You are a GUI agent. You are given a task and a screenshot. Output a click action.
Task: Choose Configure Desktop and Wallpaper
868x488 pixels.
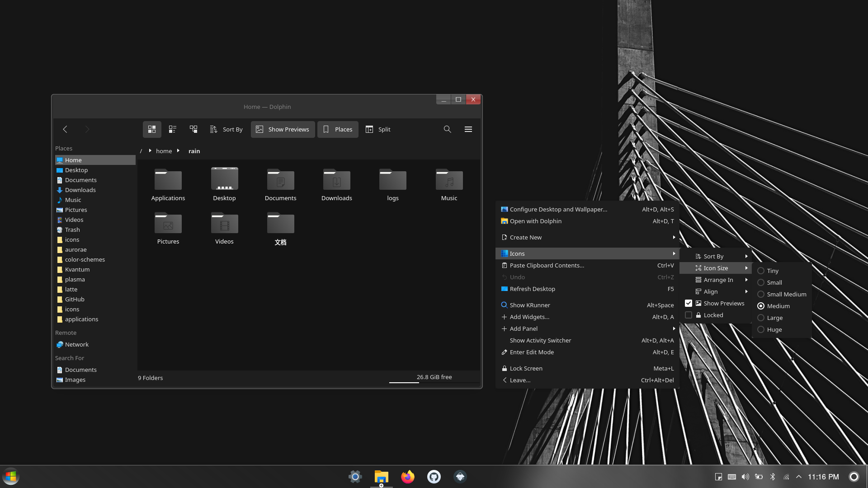coord(587,209)
